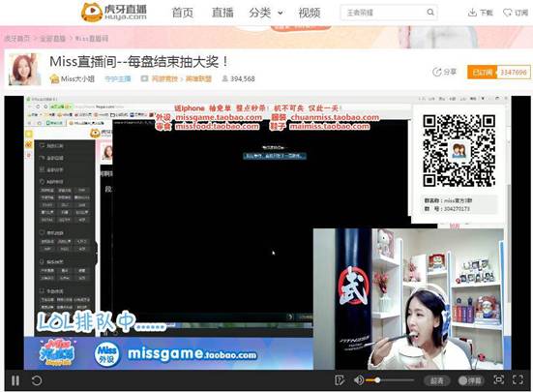Open the 订阅 subscriptions heart link
The width and height of the screenshot is (533, 392).
point(516,13)
